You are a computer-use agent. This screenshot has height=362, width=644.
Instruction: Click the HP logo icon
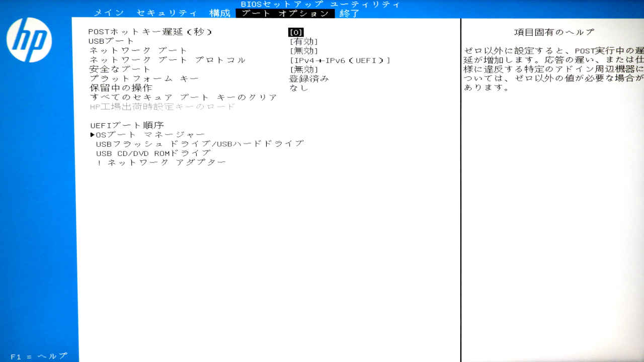[29, 40]
